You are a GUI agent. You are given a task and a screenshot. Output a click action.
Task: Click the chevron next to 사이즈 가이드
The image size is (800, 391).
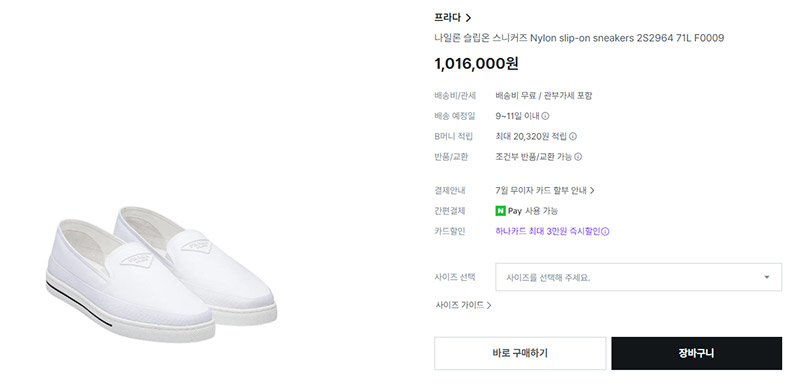coord(489,305)
